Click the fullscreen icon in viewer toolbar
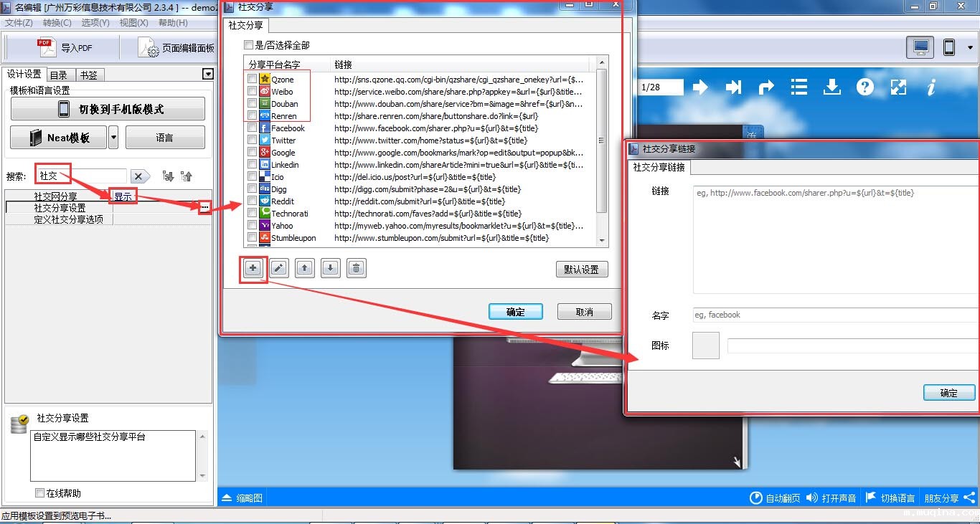 tap(898, 87)
